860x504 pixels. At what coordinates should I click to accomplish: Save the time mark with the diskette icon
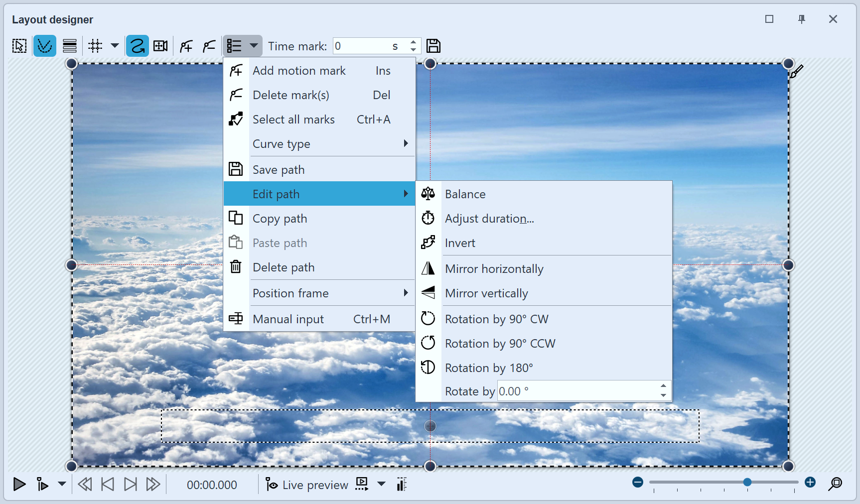433,46
